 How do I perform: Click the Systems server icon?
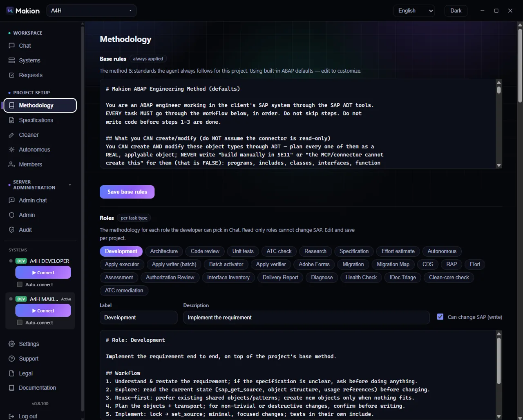pyautogui.click(x=12, y=60)
